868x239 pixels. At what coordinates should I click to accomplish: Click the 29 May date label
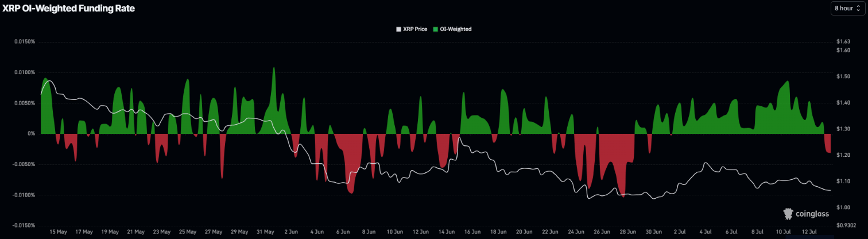pos(239,232)
